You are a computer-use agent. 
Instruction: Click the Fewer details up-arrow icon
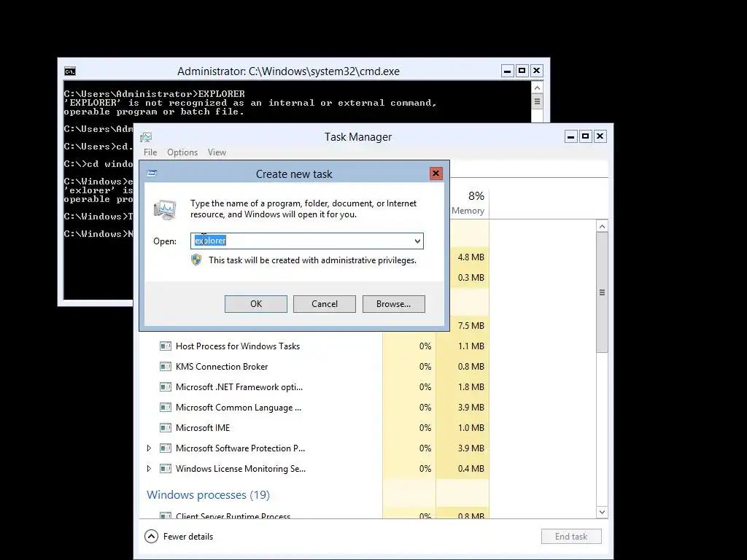151,537
